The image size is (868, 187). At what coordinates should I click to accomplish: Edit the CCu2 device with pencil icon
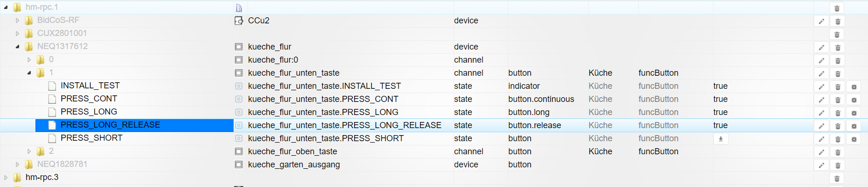(x=821, y=22)
